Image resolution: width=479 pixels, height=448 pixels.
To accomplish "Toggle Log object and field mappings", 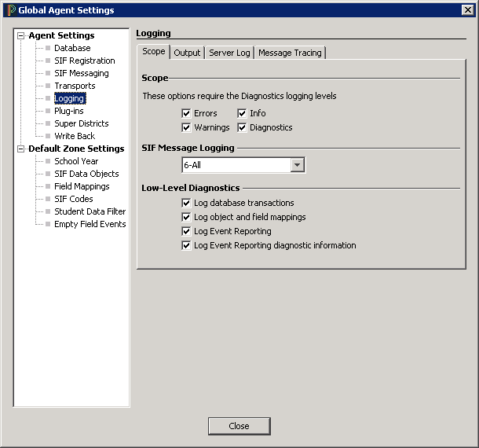I will [x=187, y=217].
